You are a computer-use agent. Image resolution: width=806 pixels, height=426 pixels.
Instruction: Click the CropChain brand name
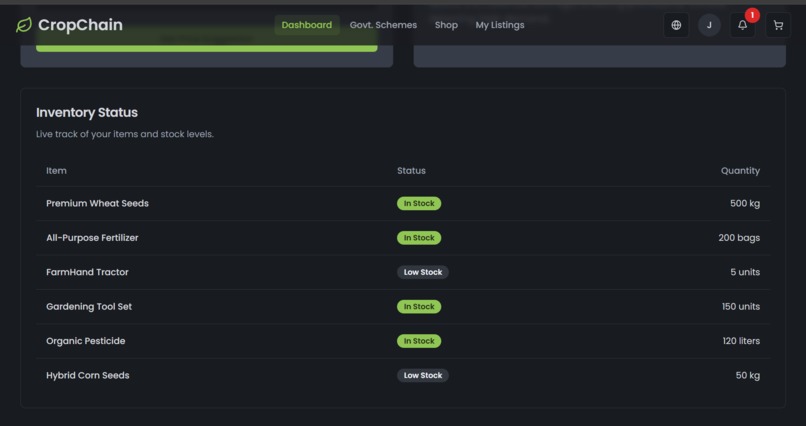(x=80, y=25)
